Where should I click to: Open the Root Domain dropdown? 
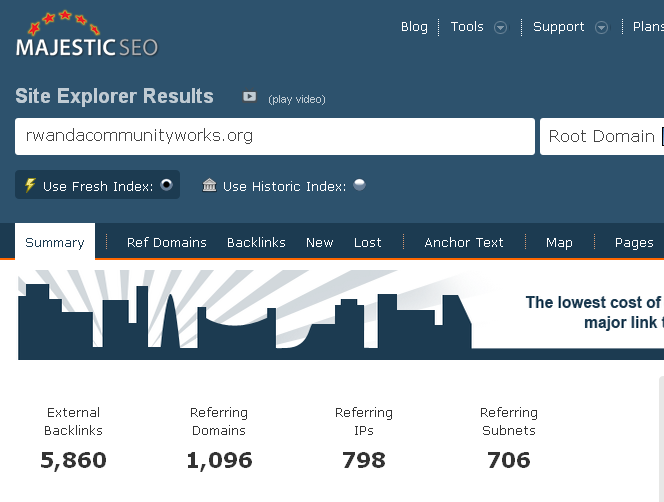[602, 137]
